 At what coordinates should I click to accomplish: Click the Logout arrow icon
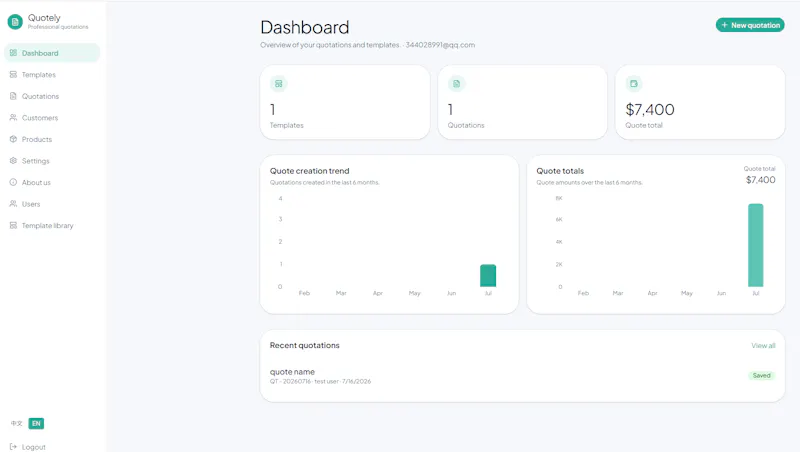[13, 446]
